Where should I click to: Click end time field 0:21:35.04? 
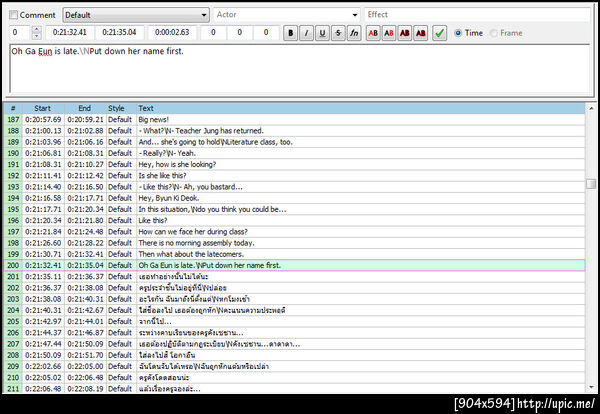click(119, 33)
